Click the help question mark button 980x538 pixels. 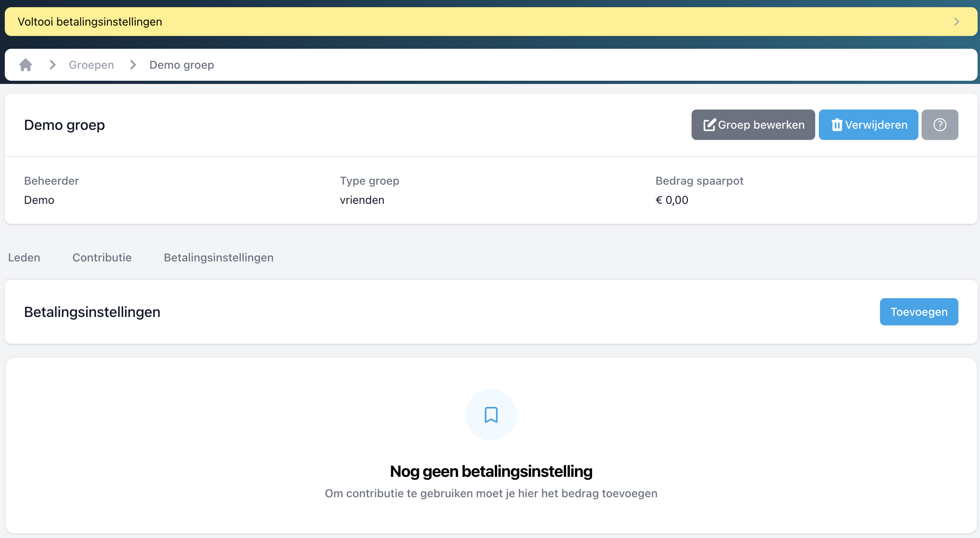939,125
